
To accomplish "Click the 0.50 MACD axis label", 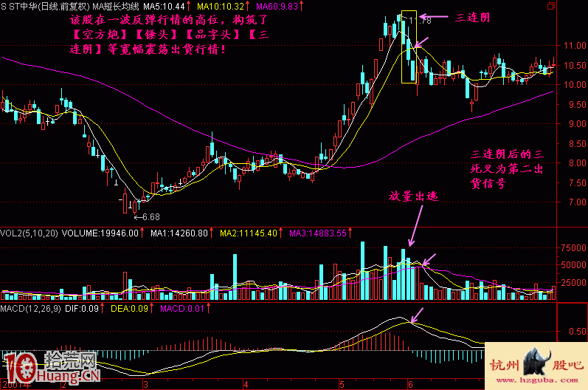I will (x=578, y=331).
